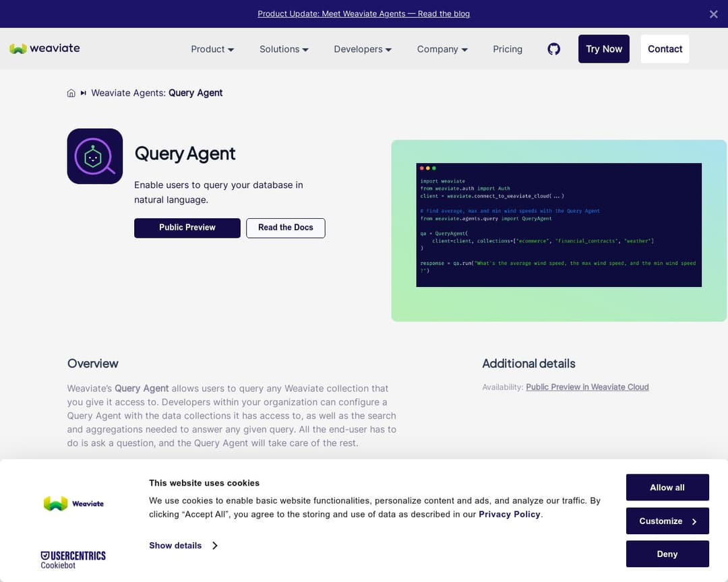
Task: Click the Try Now button
Action: pos(603,48)
